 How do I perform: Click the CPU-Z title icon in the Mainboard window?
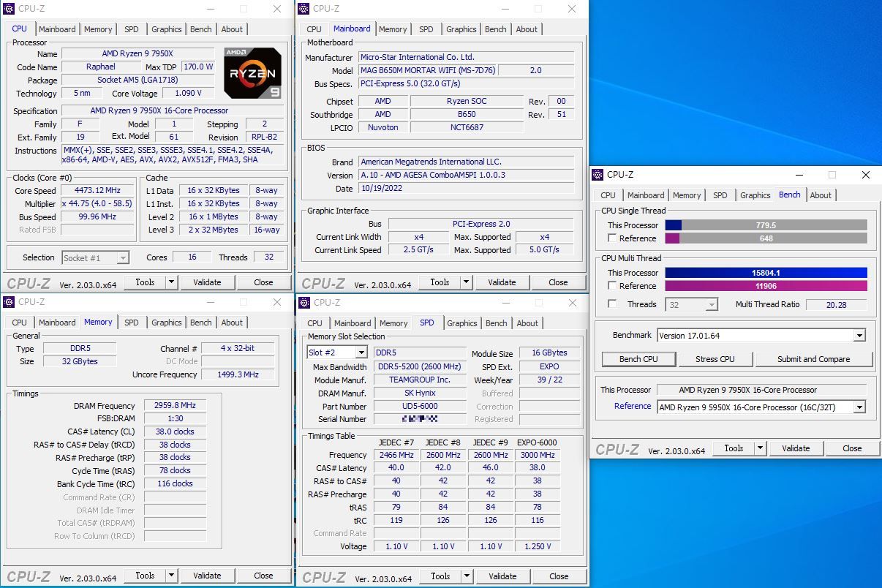(304, 9)
